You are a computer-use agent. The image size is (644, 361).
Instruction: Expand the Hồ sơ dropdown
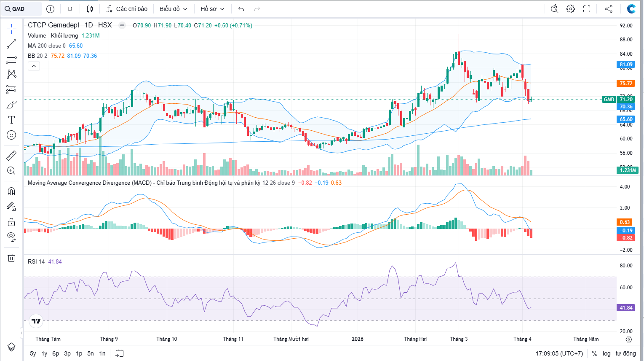[x=212, y=9]
